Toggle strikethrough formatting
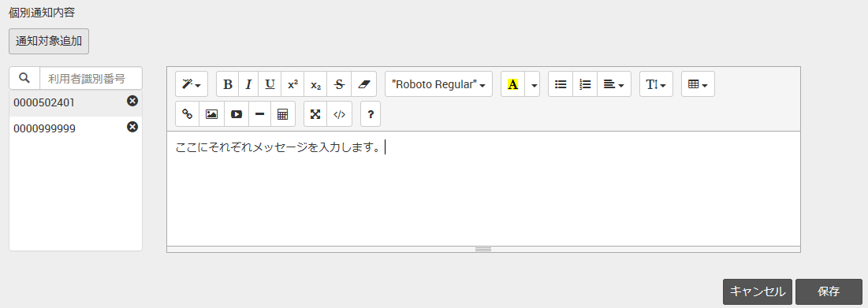 [x=339, y=84]
